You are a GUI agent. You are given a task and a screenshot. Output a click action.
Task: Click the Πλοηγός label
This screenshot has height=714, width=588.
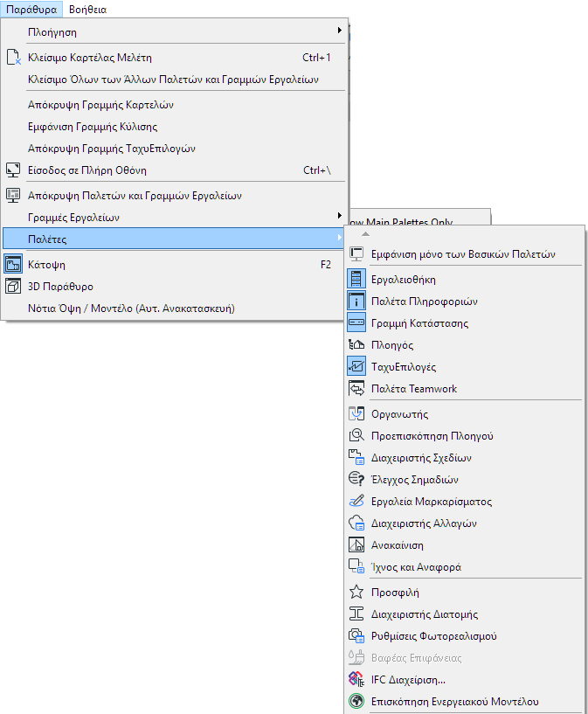point(391,345)
